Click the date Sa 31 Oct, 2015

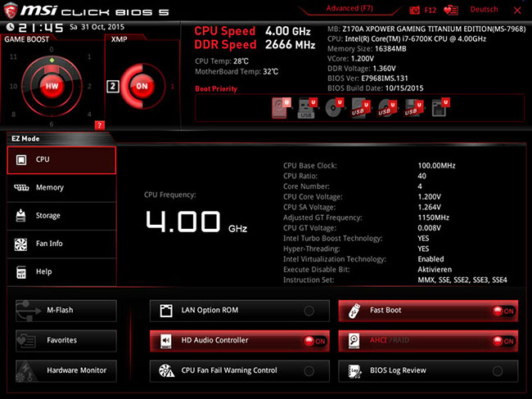(97, 27)
